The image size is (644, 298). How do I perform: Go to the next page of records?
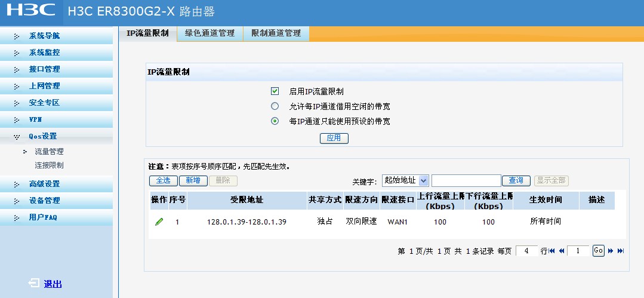611,251
